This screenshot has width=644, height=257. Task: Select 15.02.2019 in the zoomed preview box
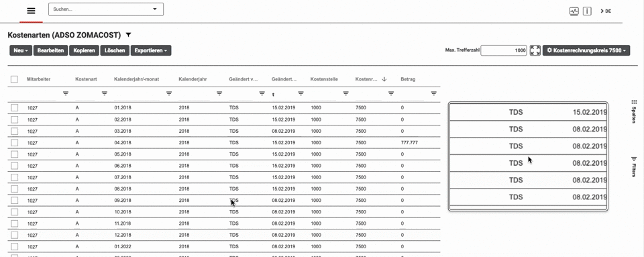[x=590, y=111]
